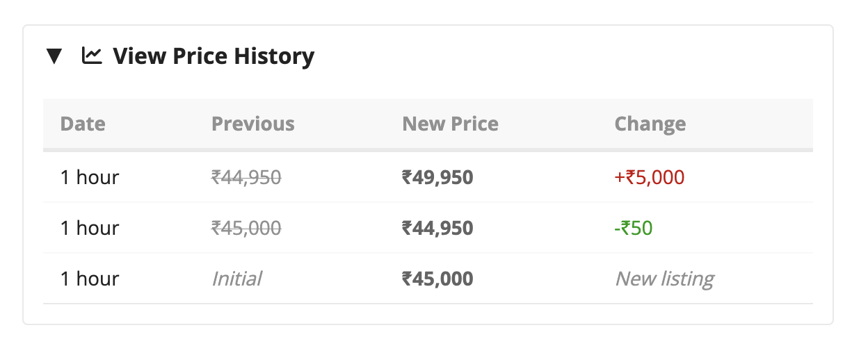
Task: Click the New listing change cell
Action: (x=664, y=279)
